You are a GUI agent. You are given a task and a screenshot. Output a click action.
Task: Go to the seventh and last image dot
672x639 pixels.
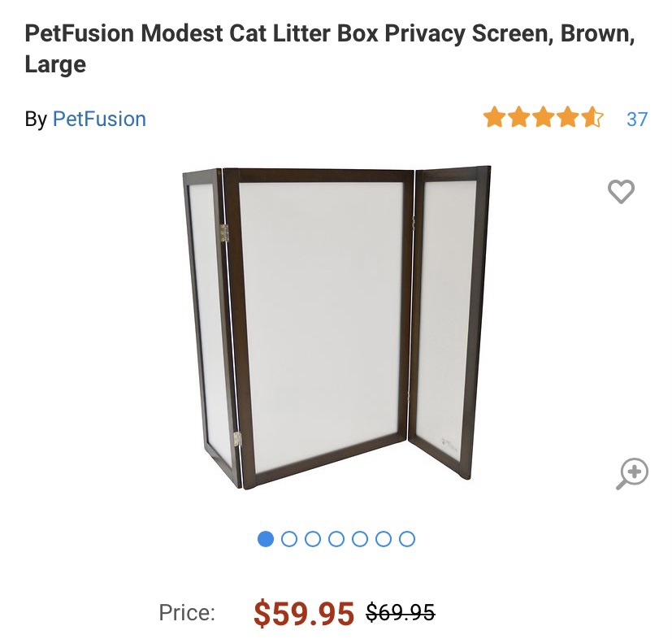408,539
